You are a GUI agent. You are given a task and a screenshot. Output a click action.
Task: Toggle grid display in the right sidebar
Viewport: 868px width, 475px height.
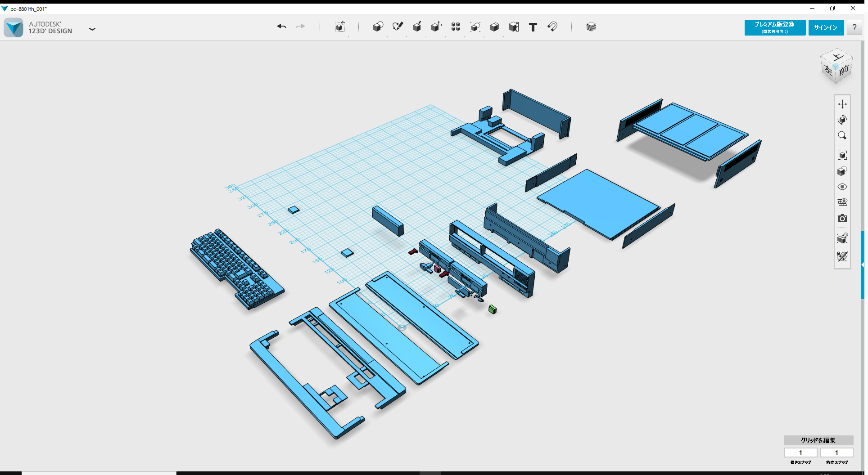(843, 202)
